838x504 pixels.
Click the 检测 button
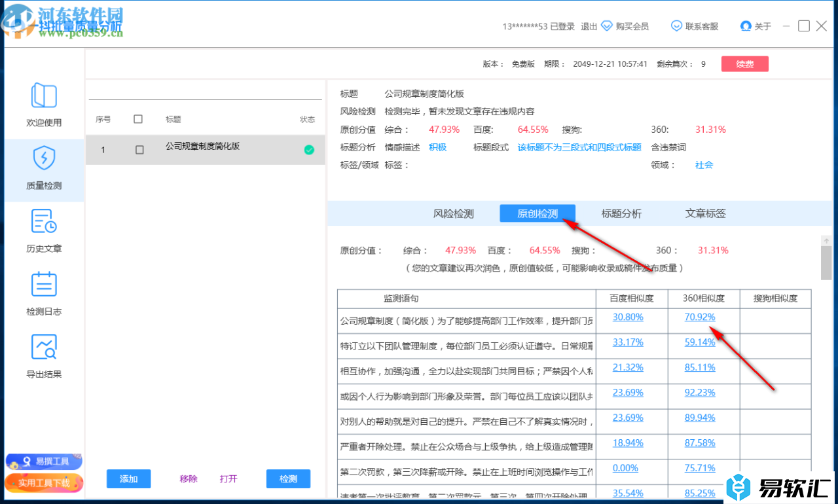[x=288, y=478]
